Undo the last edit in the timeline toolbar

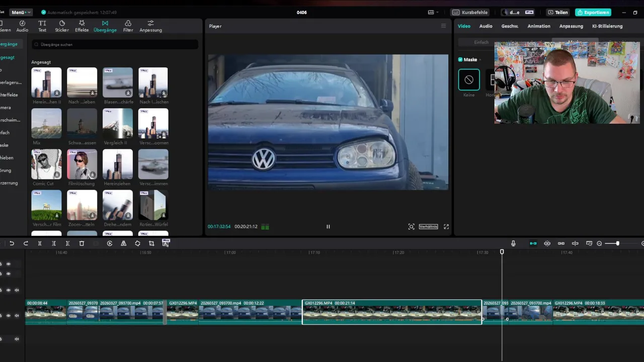tap(12, 243)
